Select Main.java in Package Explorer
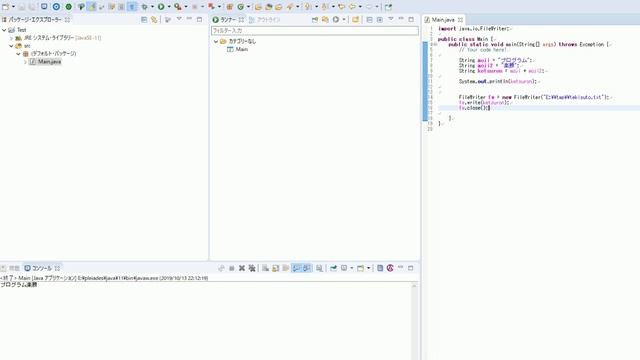The height and width of the screenshot is (360, 640). tap(49, 62)
